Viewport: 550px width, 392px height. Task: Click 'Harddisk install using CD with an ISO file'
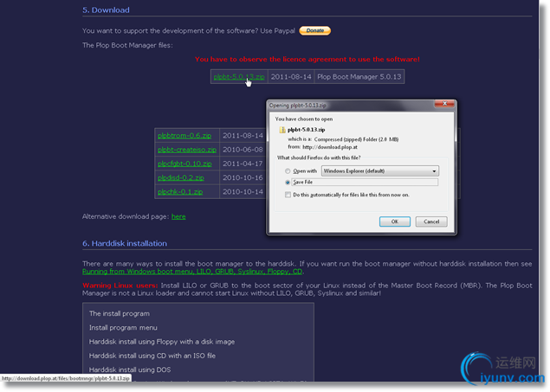point(152,356)
